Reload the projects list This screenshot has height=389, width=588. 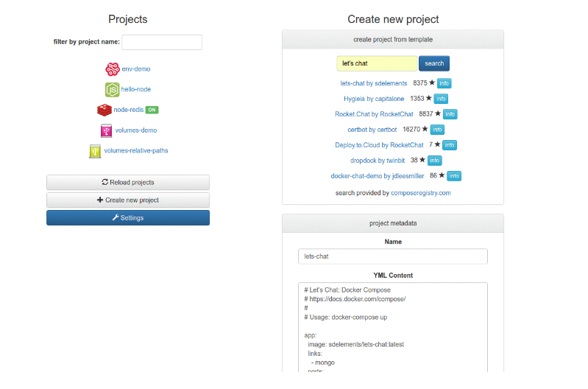point(128,182)
